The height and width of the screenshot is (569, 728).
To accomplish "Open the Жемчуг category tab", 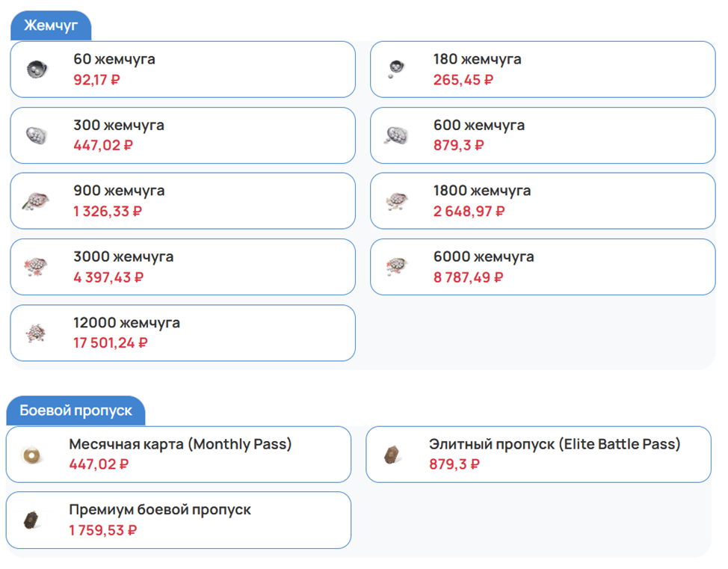I will click(50, 26).
